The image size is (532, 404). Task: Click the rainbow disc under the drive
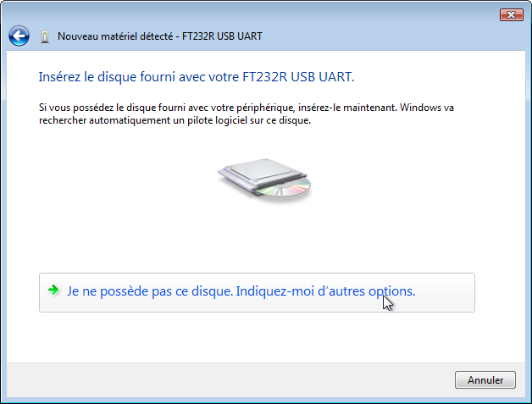pyautogui.click(x=285, y=188)
